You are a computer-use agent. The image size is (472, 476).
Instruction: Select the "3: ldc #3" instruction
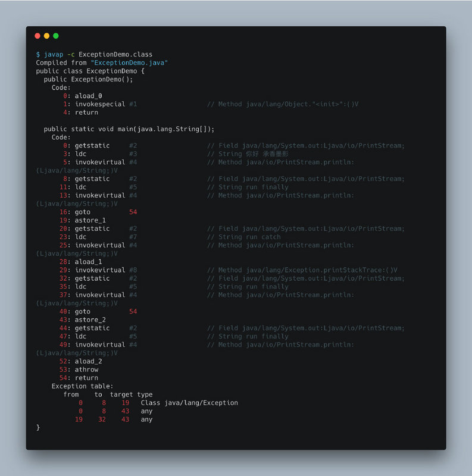(x=100, y=154)
